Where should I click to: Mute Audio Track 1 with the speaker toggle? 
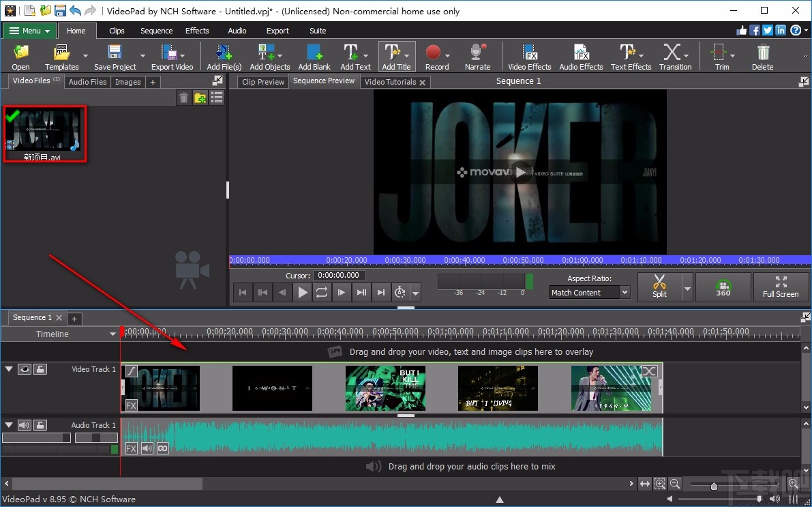pyautogui.click(x=25, y=425)
